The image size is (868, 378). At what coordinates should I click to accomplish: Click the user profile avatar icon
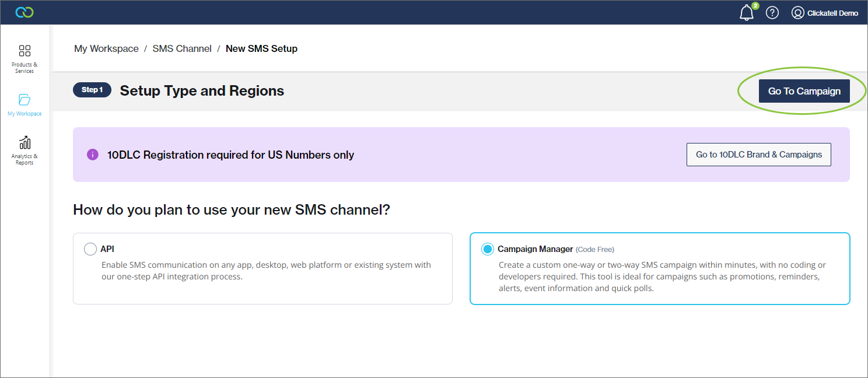(x=797, y=13)
